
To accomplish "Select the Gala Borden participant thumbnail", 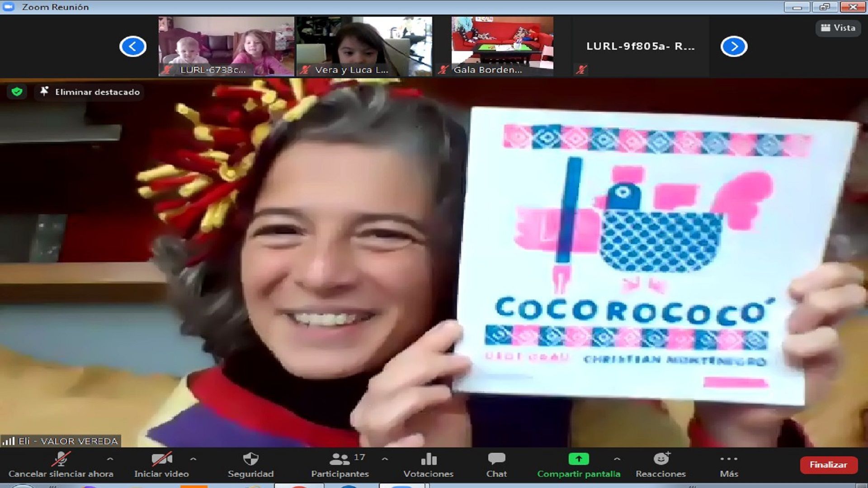I will click(502, 46).
